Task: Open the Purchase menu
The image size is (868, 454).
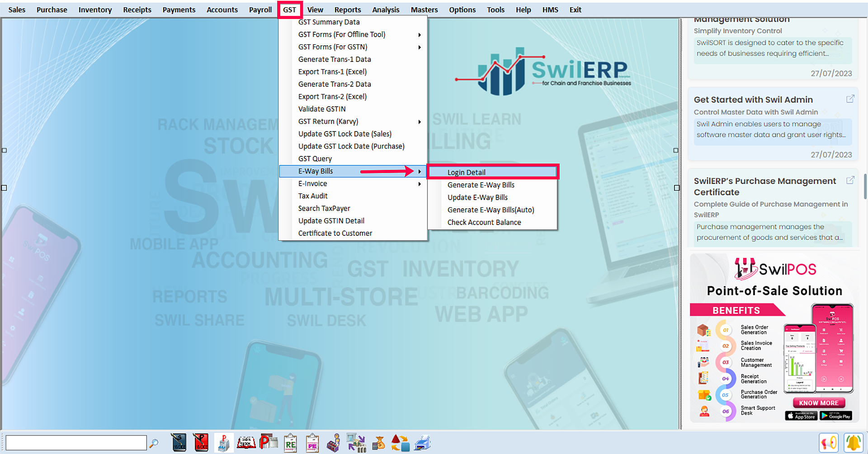Action: coord(52,9)
